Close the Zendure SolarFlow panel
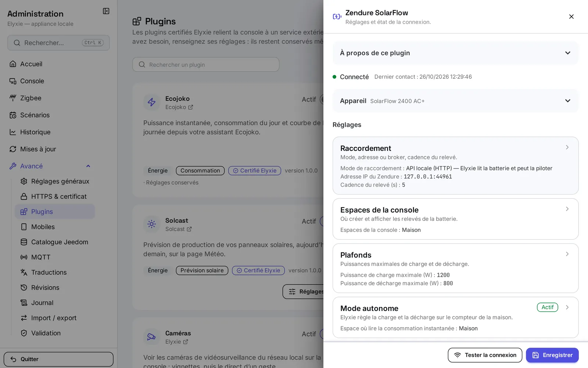Screen dimensions: 588x368 [x=571, y=17]
